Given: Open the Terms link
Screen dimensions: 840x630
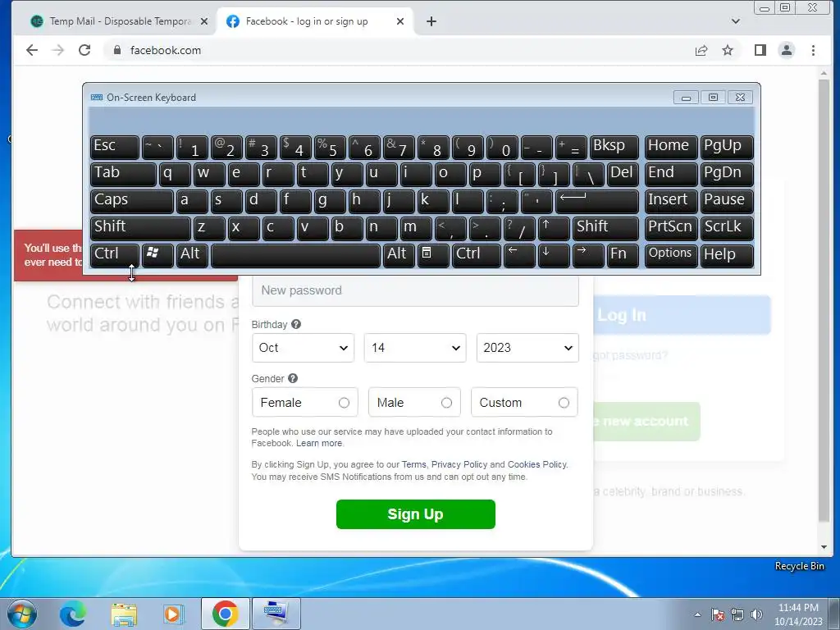Looking at the screenshot, I should 414,464.
